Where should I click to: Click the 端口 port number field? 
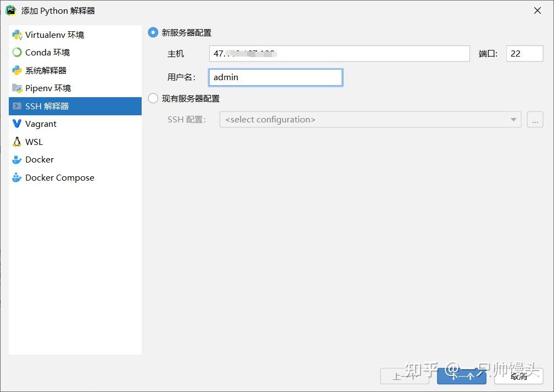point(524,53)
